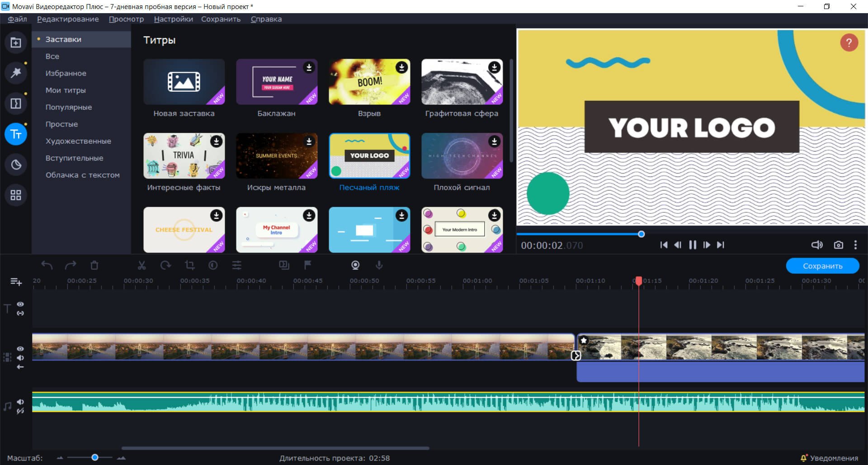The image size is (868, 465).
Task: Delete selected clip with trash icon
Action: (x=94, y=265)
